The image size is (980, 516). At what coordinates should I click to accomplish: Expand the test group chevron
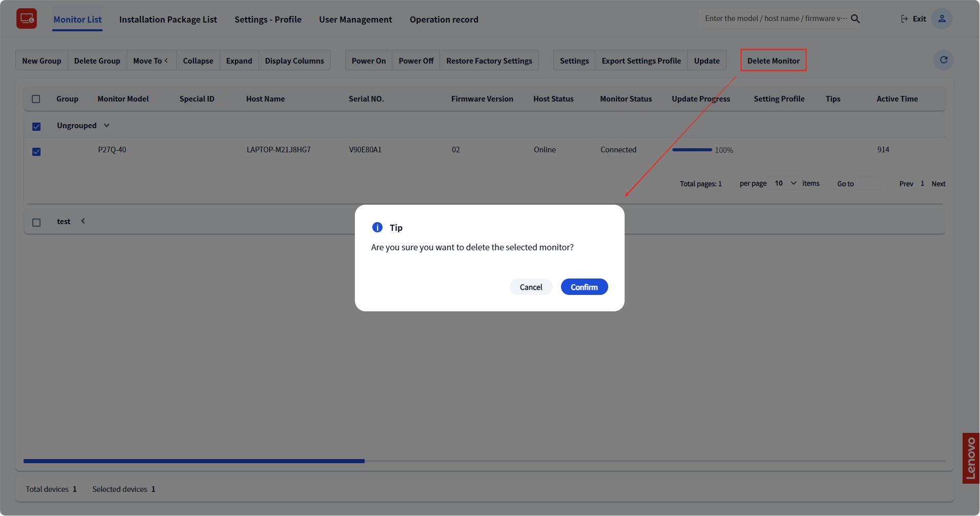tap(83, 221)
